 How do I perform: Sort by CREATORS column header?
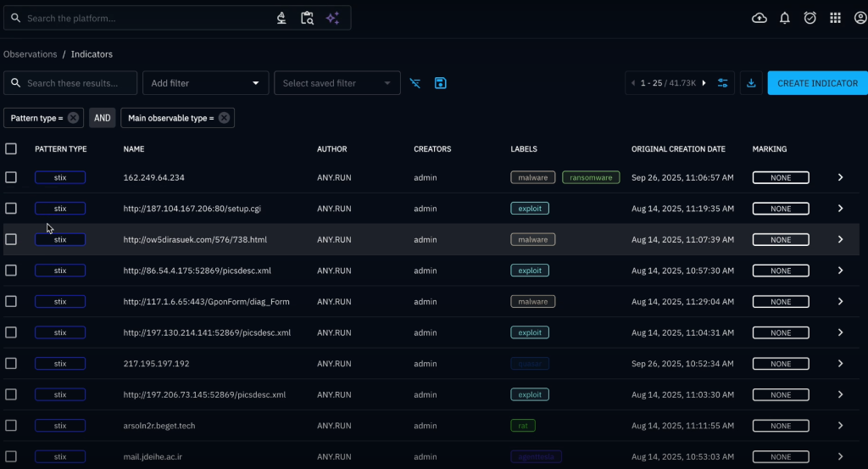tap(432, 149)
